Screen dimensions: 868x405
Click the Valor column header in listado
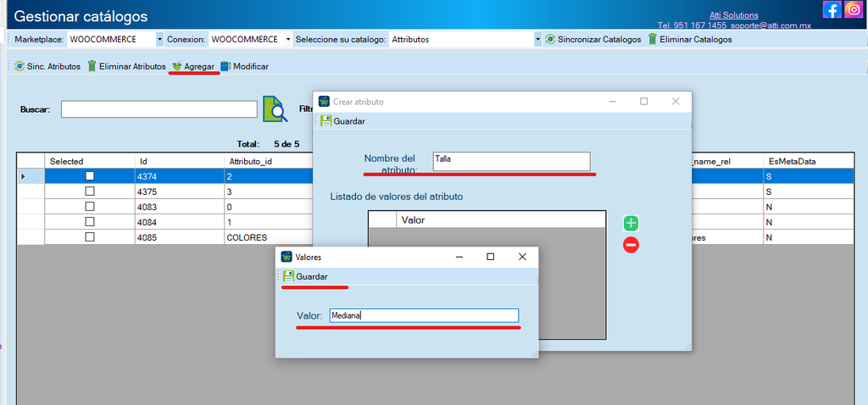501,220
